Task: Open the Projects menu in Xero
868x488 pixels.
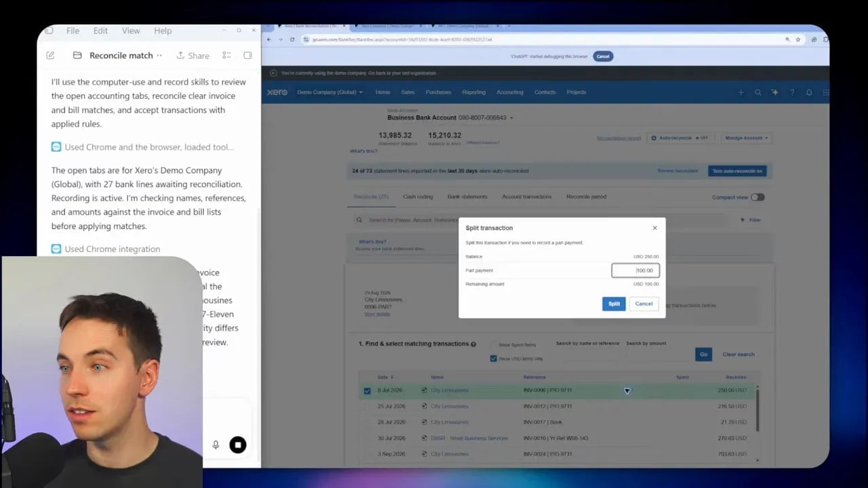Action: tap(576, 92)
